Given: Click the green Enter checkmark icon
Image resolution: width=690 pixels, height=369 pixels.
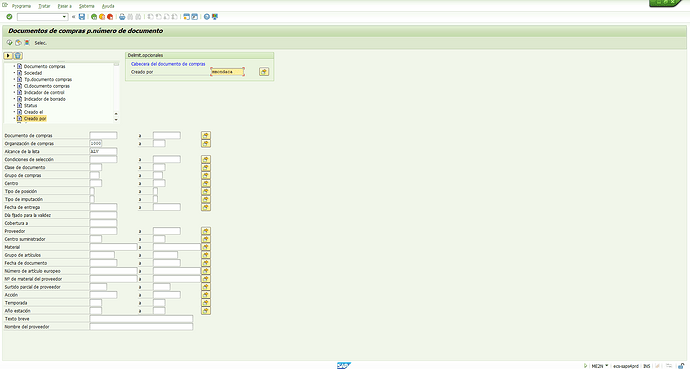Looking at the screenshot, I should (x=9, y=17).
